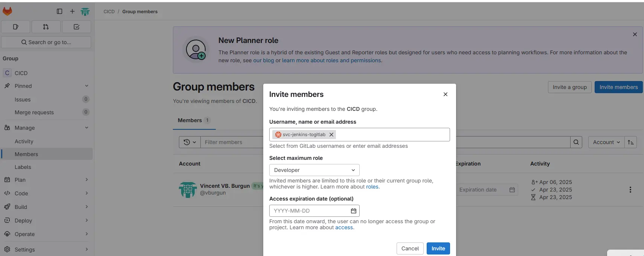
Task: Click the CICD breadcrumb link
Action: point(109,12)
